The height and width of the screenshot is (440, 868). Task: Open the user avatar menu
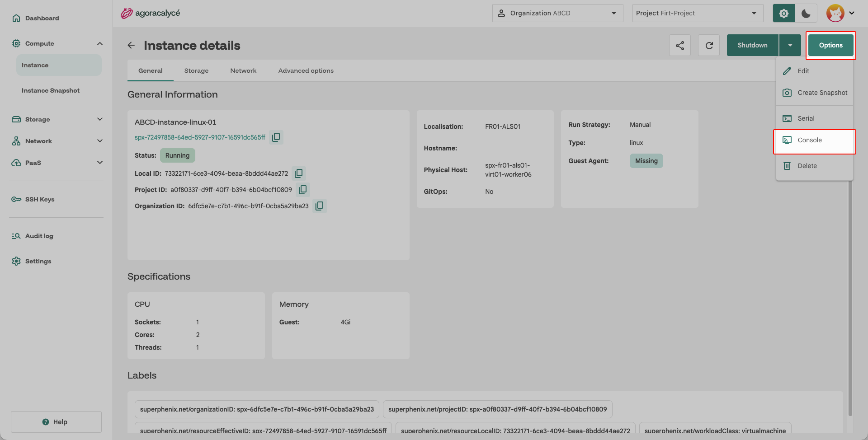840,13
